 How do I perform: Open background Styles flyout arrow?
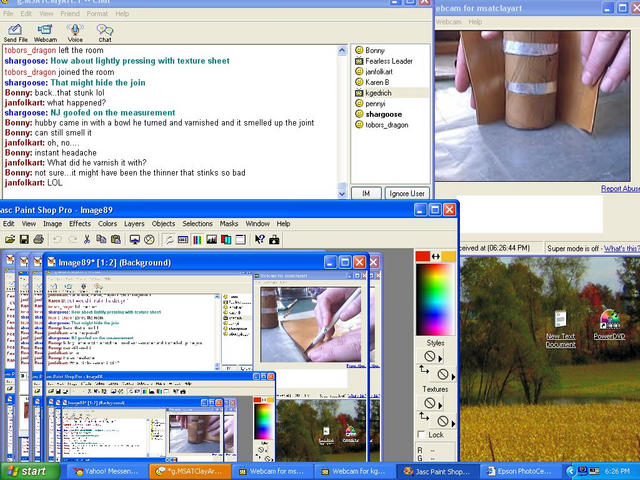(453, 376)
